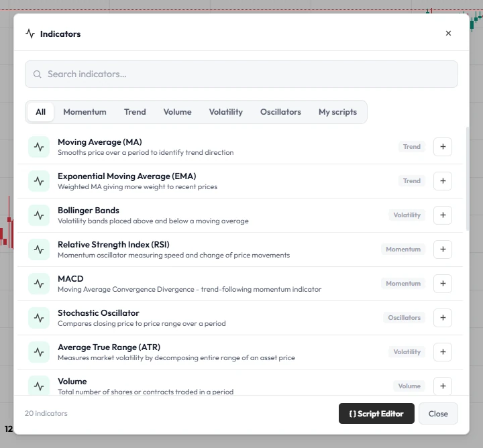Show the Oscillators tab

pyautogui.click(x=280, y=112)
